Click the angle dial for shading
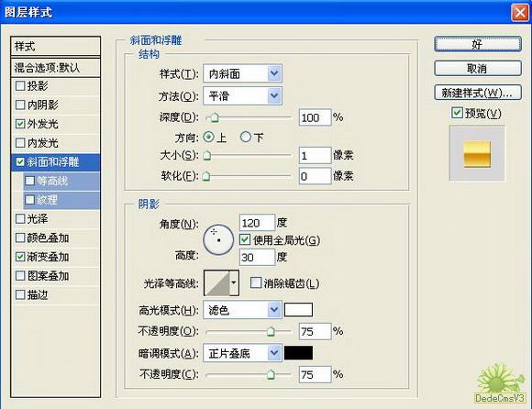This screenshot has height=409, width=532. coord(218,239)
